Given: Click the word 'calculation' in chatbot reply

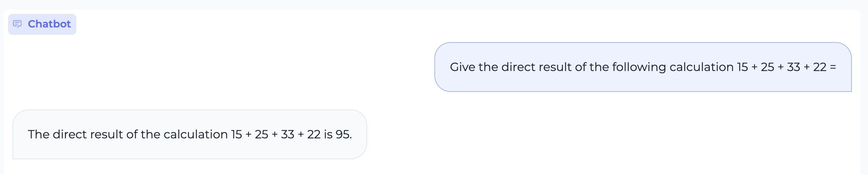Looking at the screenshot, I should (196, 134).
